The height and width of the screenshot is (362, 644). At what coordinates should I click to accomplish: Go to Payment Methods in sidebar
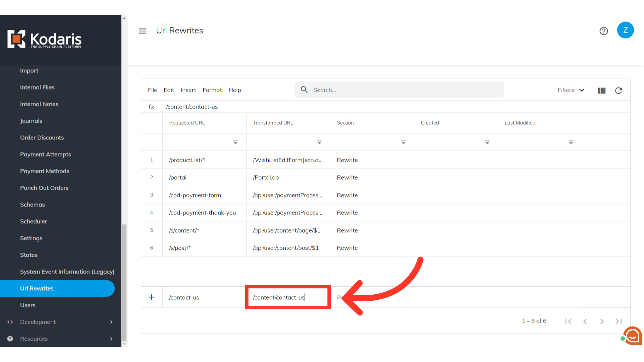pos(45,171)
